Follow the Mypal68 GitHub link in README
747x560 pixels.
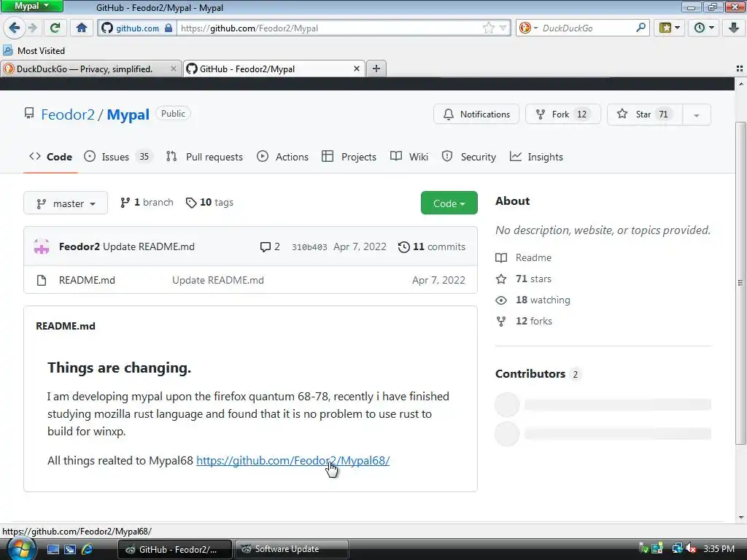click(293, 461)
